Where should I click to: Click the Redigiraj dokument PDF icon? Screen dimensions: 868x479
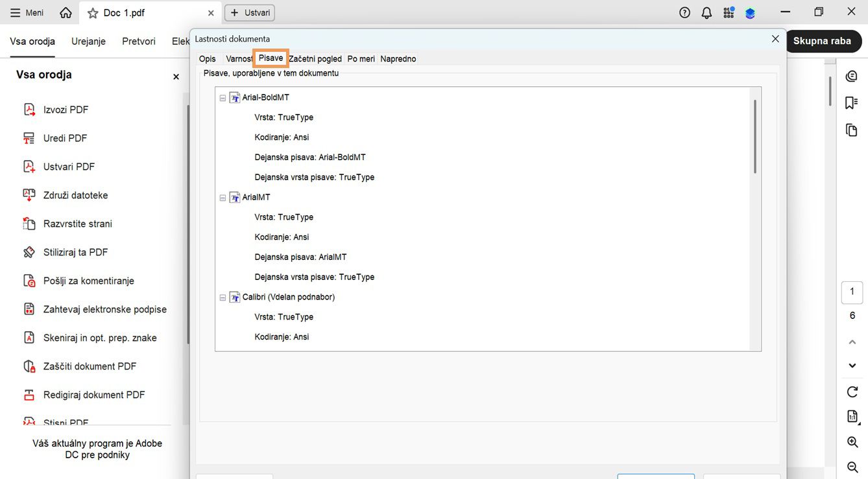click(x=29, y=395)
